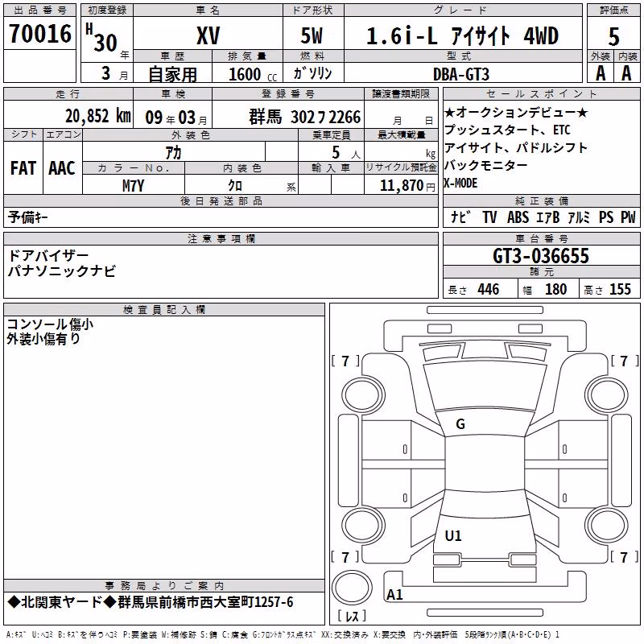Select the door shape value 5W
This screenshot has height=644, width=644.
tap(312, 35)
